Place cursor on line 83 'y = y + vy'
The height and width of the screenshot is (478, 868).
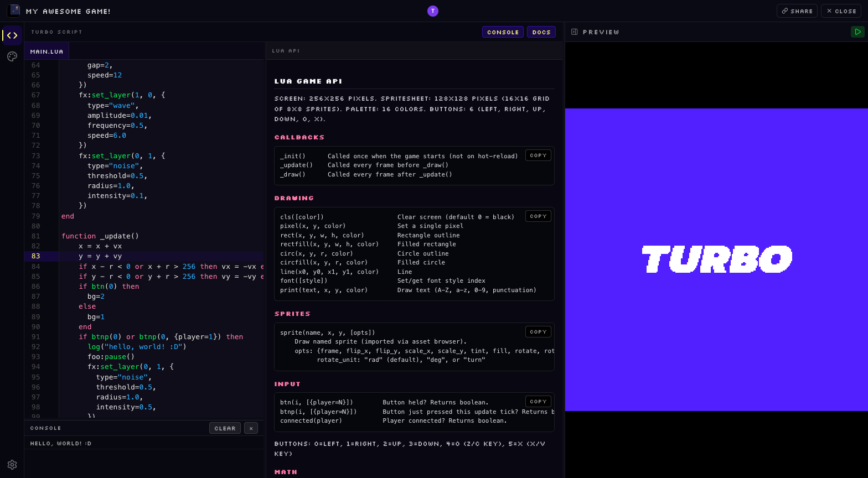click(x=100, y=256)
